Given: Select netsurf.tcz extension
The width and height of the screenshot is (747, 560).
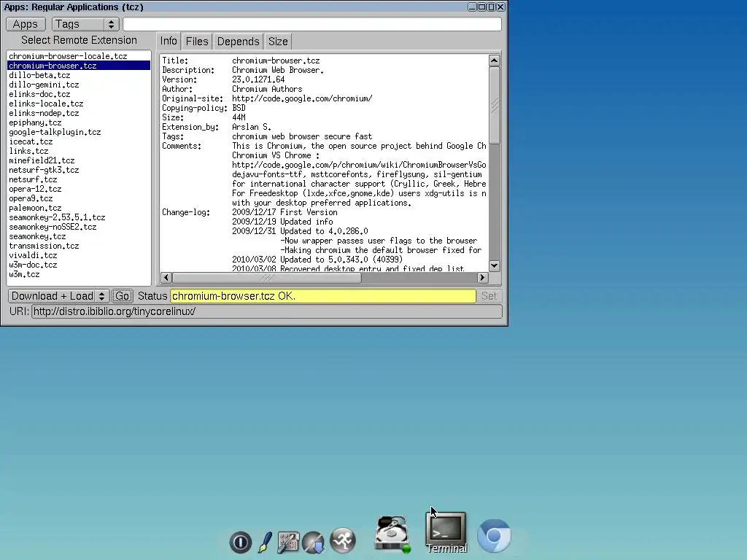Looking at the screenshot, I should [x=79, y=179].
